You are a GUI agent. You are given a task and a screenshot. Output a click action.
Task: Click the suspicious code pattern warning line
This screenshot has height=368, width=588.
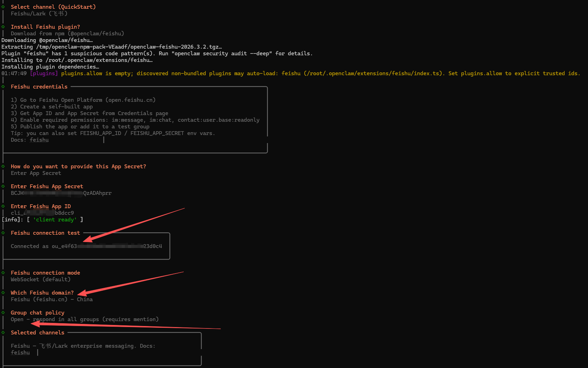tap(157, 53)
